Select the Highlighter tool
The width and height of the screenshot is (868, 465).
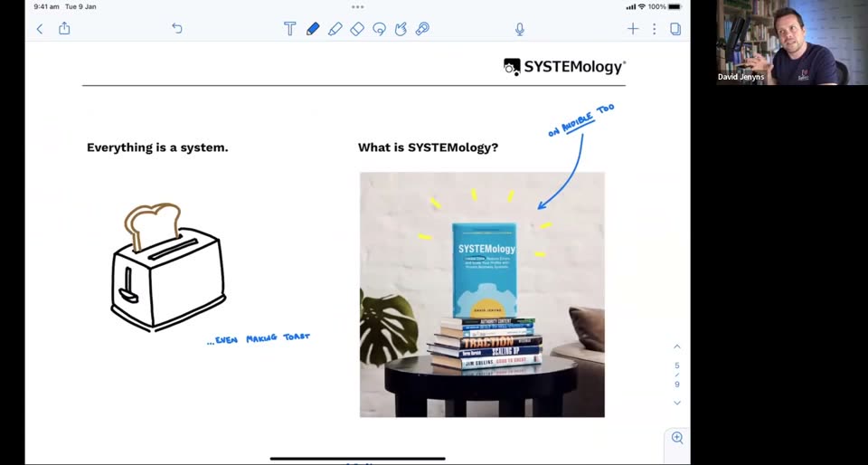[x=335, y=29]
